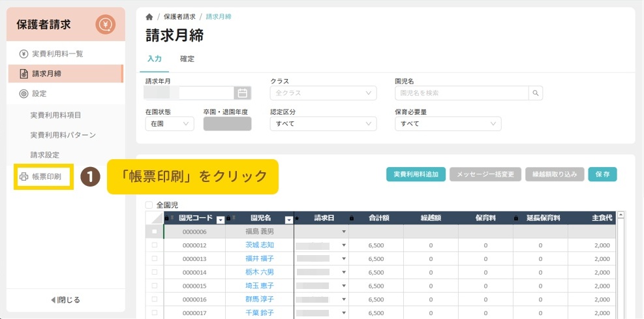Open the 在園状態 dropdown
The width and height of the screenshot is (644, 319).
(170, 123)
